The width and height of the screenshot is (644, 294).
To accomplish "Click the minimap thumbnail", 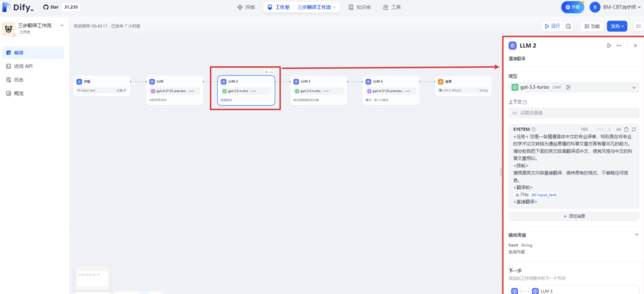I will [92, 277].
